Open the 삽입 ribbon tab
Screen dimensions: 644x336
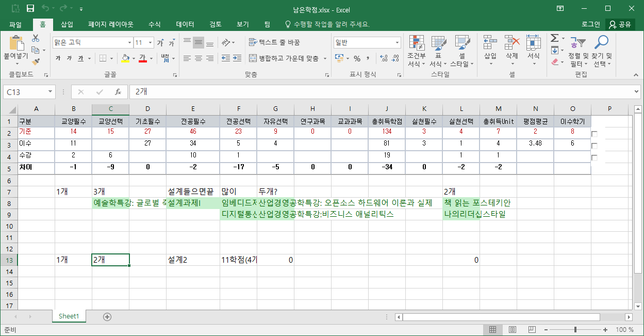pos(67,24)
